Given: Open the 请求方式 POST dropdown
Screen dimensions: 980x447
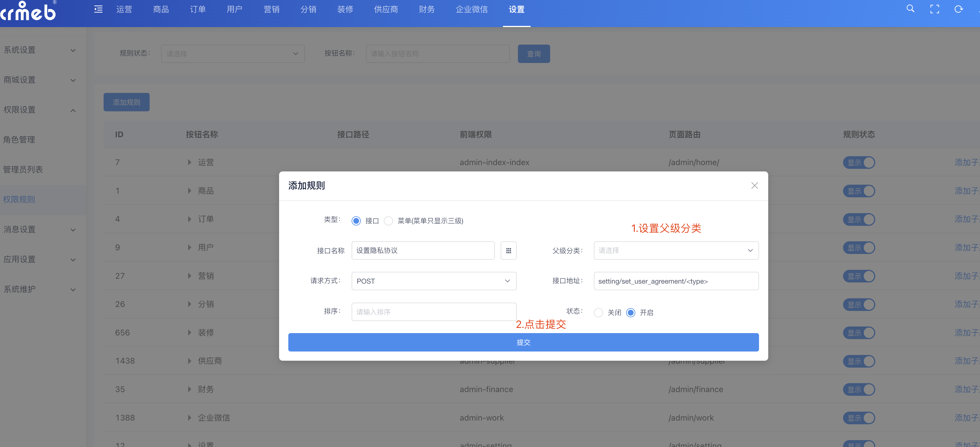Looking at the screenshot, I should [434, 281].
